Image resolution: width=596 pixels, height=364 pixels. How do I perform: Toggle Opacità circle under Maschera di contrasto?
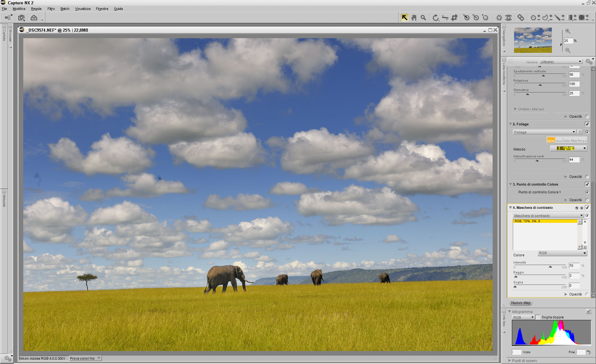point(587,294)
